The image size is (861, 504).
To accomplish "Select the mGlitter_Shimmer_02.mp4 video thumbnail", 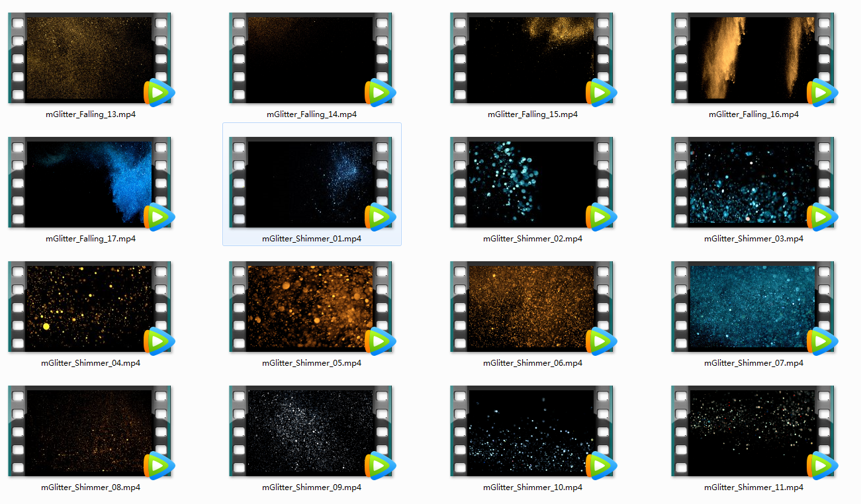I will tap(532, 183).
